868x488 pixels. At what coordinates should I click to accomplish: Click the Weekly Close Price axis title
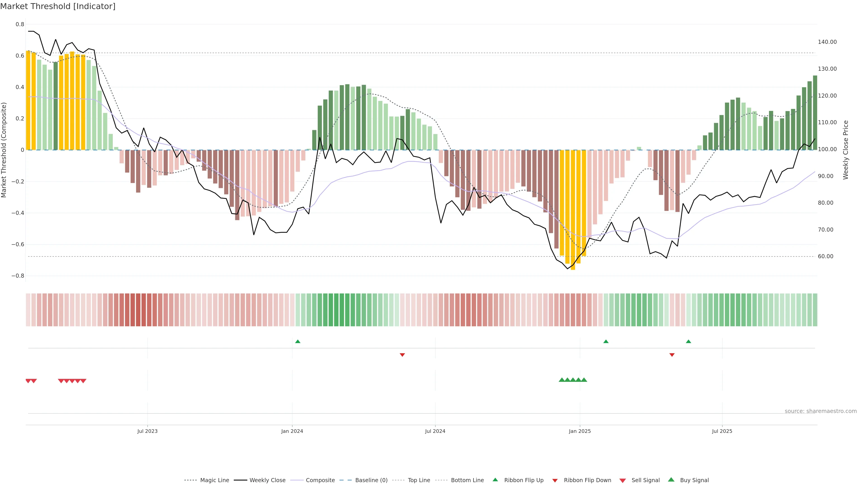click(845, 150)
